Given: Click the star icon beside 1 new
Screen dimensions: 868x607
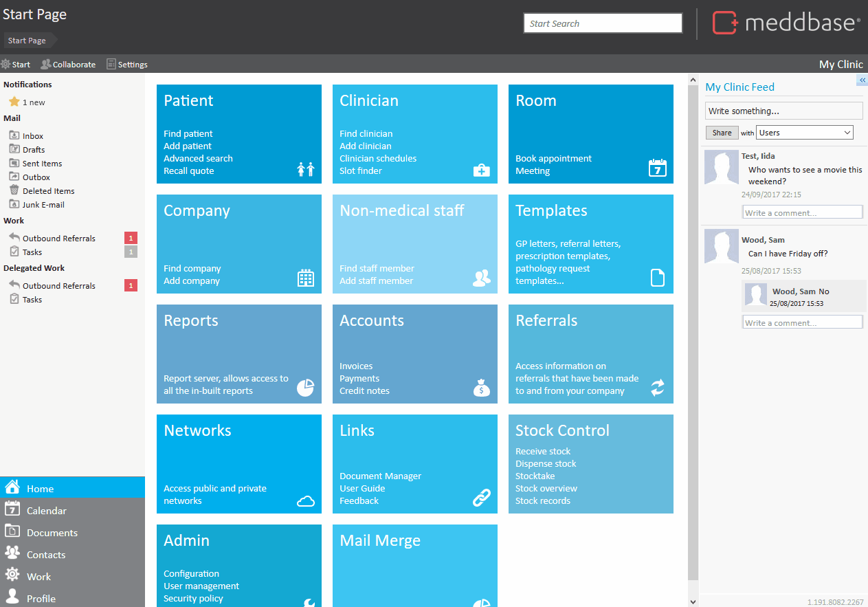Looking at the screenshot, I should (14, 102).
